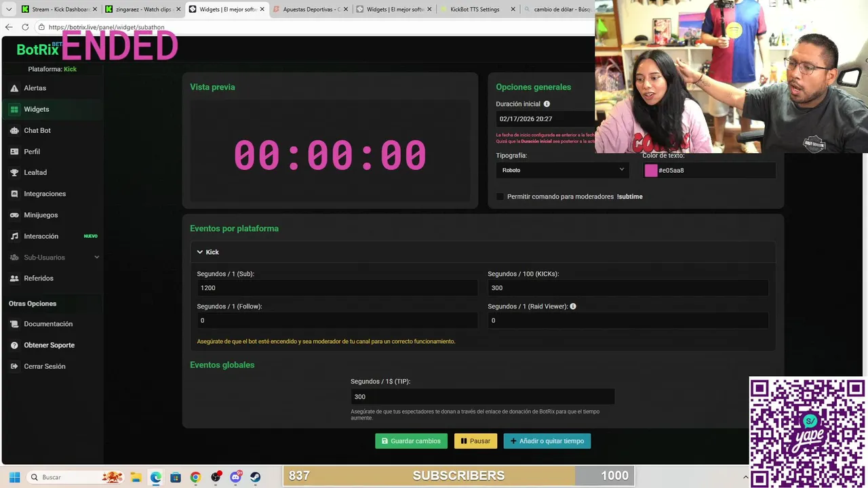The width and height of the screenshot is (868, 488).
Task: Switch to cambio de dólar search tab
Action: tap(557, 9)
